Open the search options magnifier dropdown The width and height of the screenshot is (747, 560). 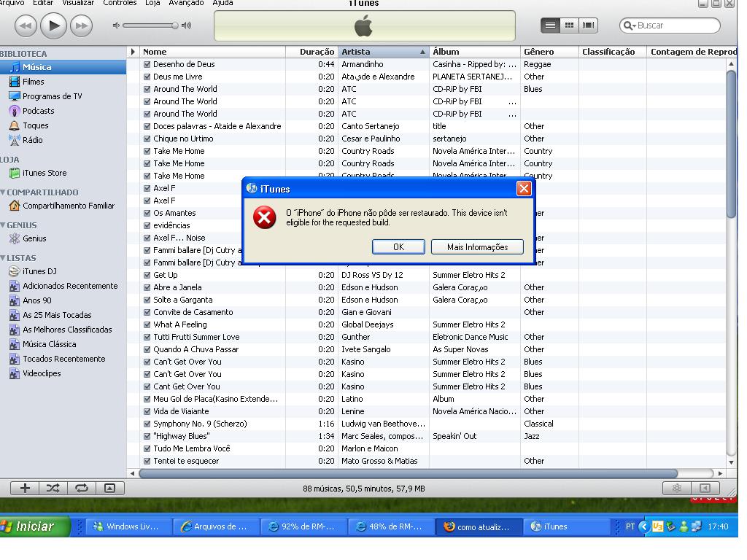click(x=630, y=26)
